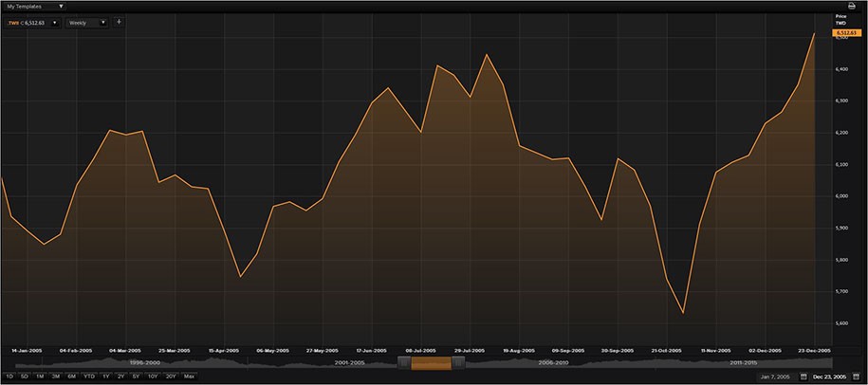The image size is (868, 385).
Task: Click the 5,600 price axis label
Action: pyautogui.click(x=842, y=323)
